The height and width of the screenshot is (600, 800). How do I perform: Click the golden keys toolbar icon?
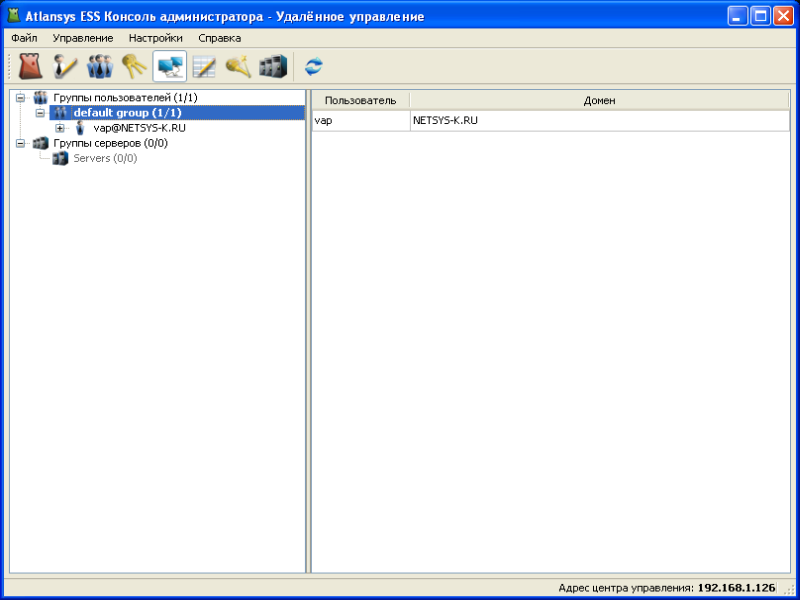[x=134, y=66]
